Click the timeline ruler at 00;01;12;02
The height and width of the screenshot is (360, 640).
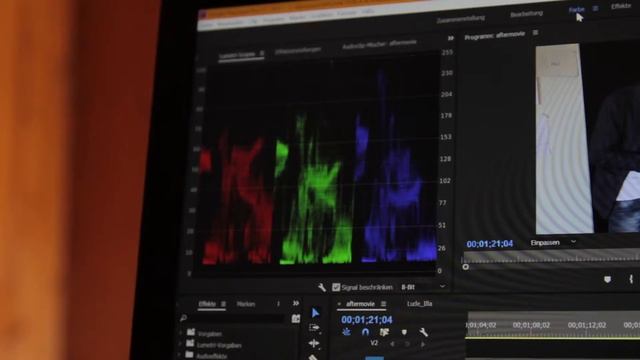587,325
